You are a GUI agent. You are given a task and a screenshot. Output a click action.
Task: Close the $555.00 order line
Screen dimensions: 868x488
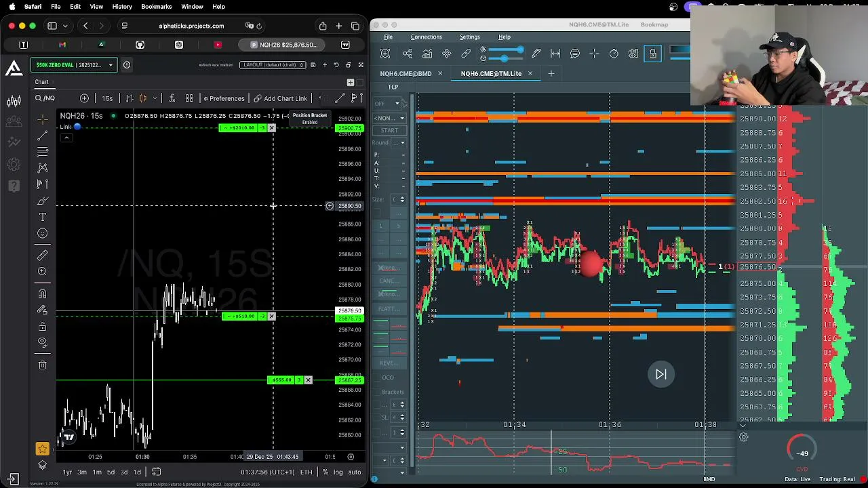[308, 380]
